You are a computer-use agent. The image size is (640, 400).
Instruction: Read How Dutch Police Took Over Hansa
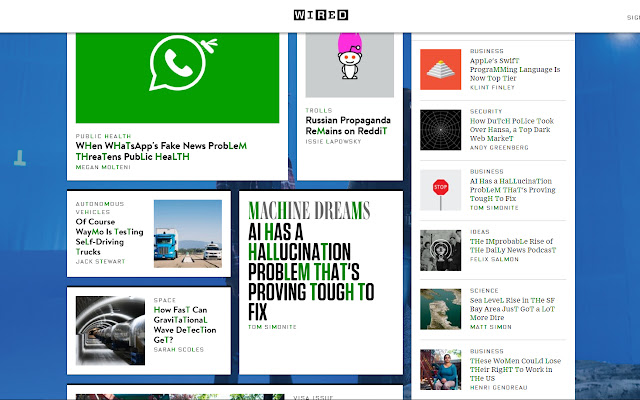tap(511, 127)
